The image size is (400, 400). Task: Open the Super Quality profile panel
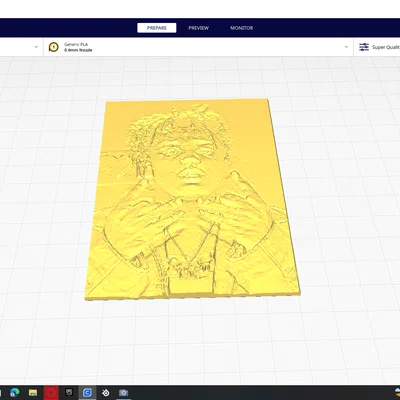pos(379,47)
